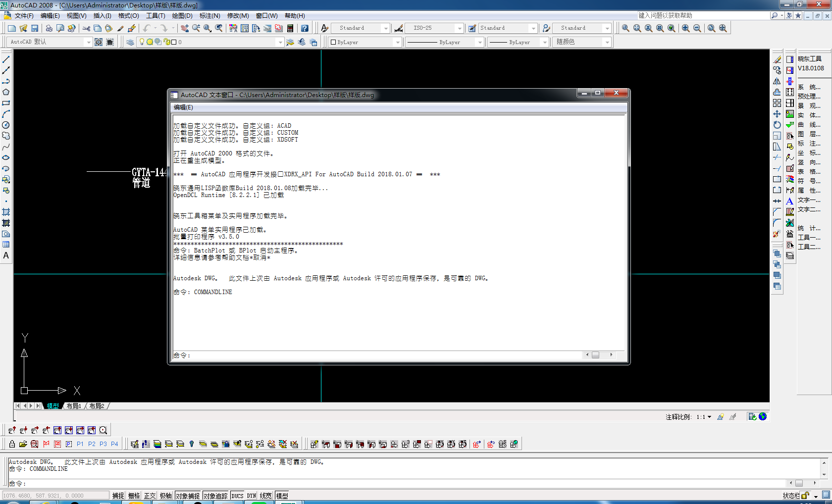Click the 系统 entry in 晓东工具 panel
Screen dimensions: 832x504
pos(809,87)
